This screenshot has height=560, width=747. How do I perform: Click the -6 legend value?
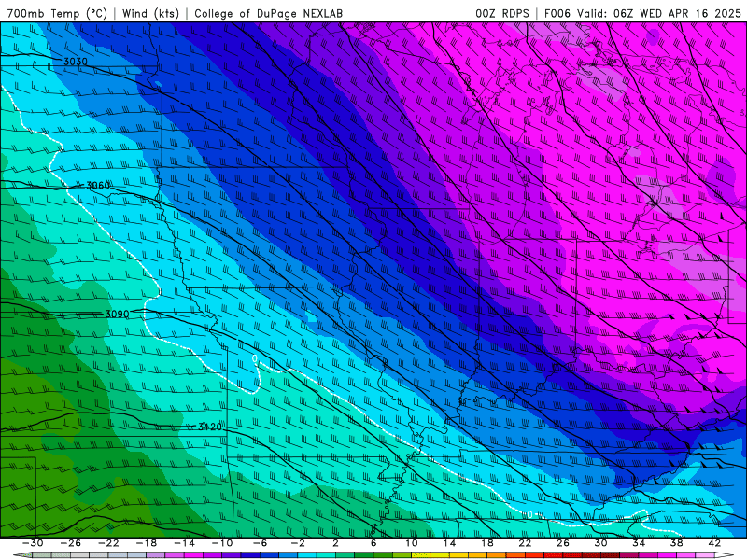260,543
